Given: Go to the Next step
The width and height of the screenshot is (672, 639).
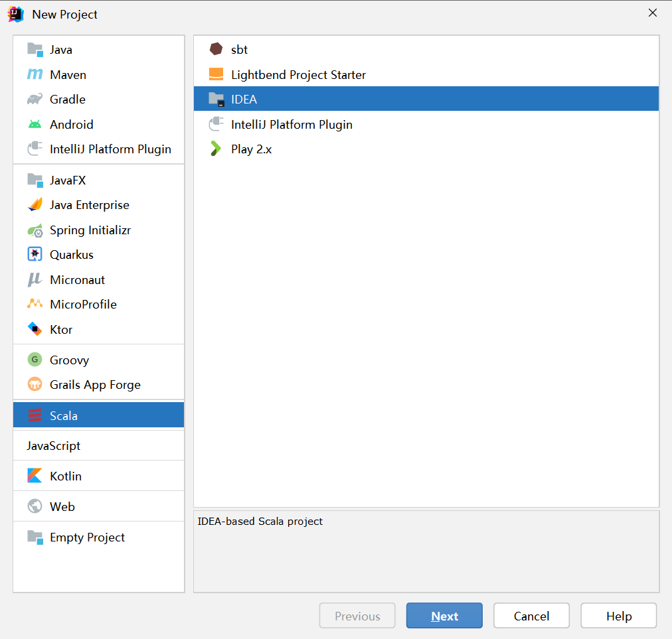Looking at the screenshot, I should pos(444,616).
